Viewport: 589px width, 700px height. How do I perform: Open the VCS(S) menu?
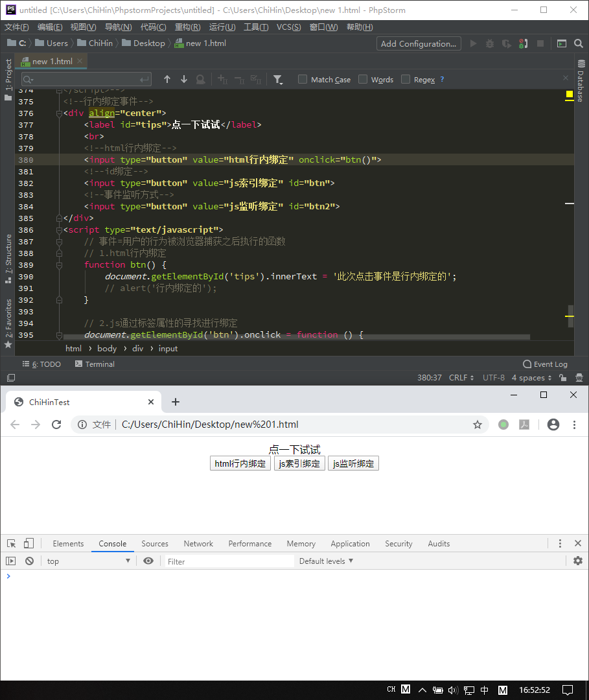pos(289,27)
